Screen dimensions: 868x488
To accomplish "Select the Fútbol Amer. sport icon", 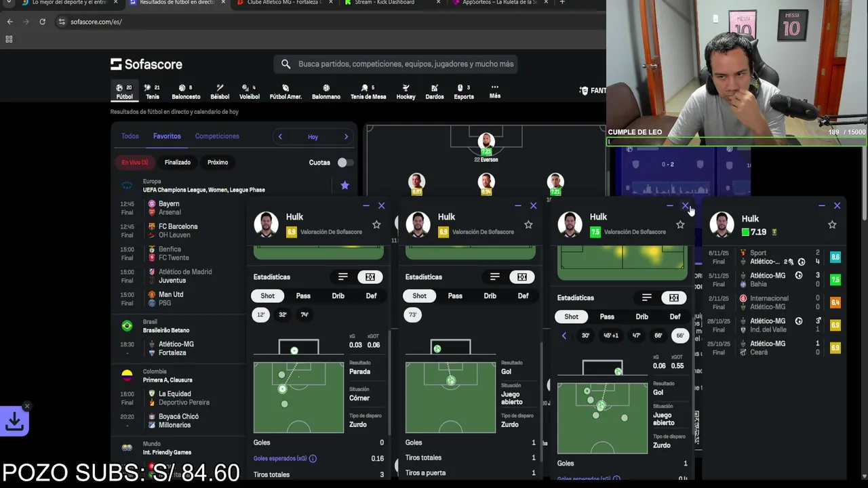I will (x=285, y=91).
